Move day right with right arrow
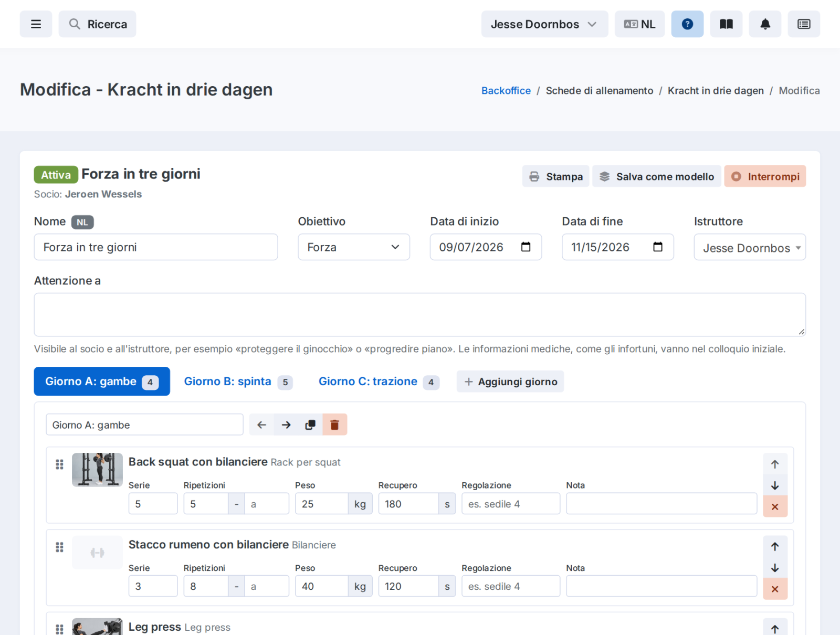This screenshot has width=840, height=635. [286, 425]
